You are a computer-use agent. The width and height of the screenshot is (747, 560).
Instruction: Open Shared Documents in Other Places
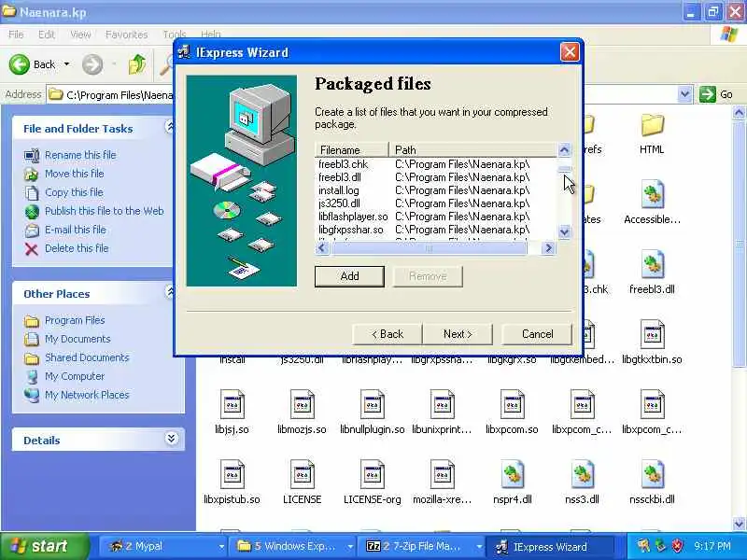tap(87, 357)
